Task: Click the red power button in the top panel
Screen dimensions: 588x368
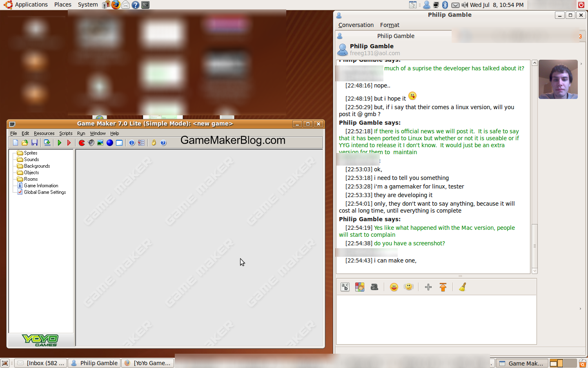Action: tap(581, 5)
